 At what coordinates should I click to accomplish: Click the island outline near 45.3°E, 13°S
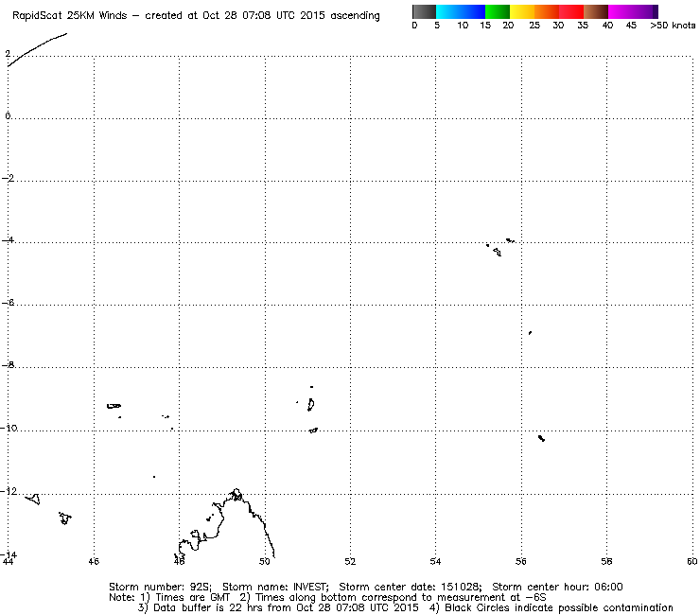point(65,518)
